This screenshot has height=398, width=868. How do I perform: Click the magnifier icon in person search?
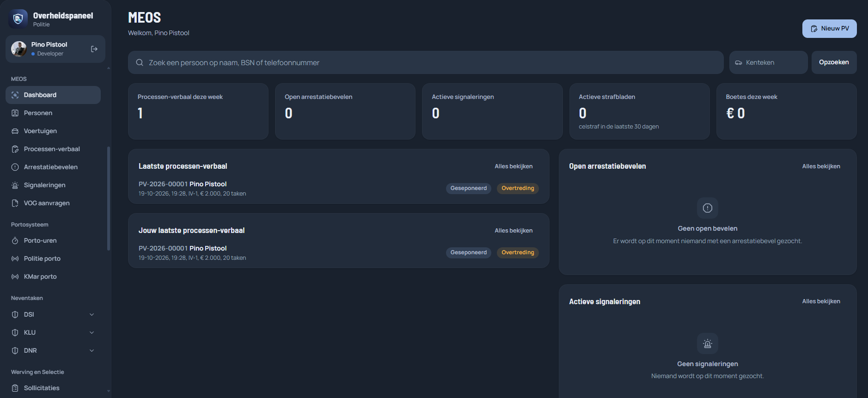tap(140, 62)
